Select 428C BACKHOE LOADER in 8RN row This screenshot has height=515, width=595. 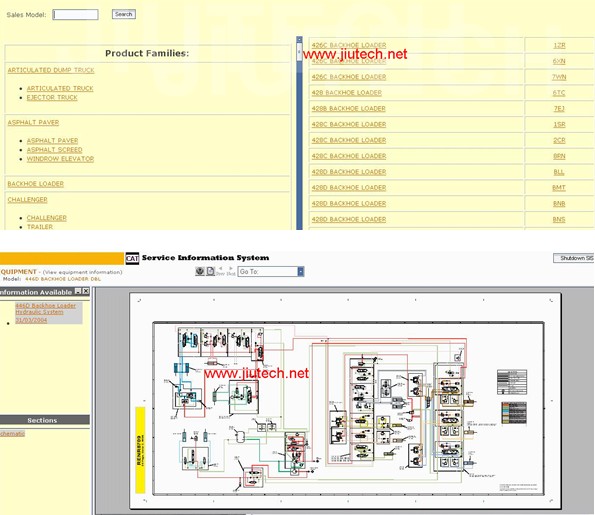(x=349, y=156)
